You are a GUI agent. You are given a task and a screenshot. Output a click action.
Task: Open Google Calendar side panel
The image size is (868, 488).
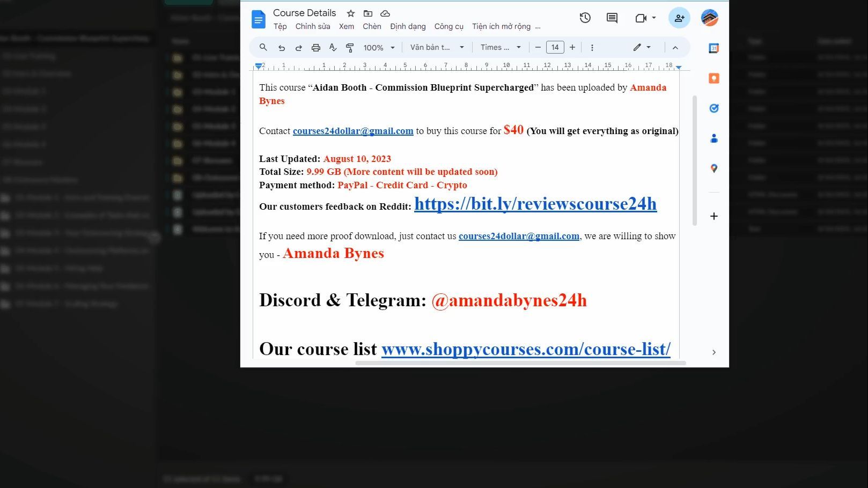click(714, 48)
